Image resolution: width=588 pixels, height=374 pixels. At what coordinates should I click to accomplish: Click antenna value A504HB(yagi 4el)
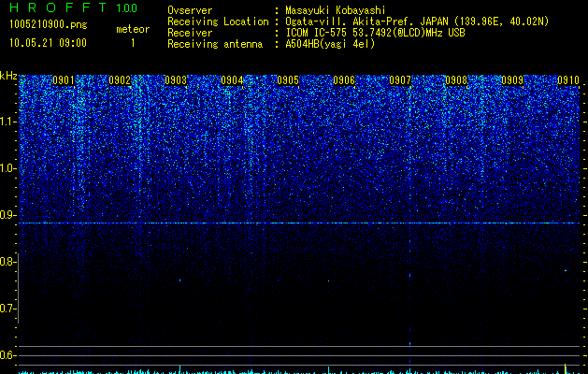click(330, 44)
